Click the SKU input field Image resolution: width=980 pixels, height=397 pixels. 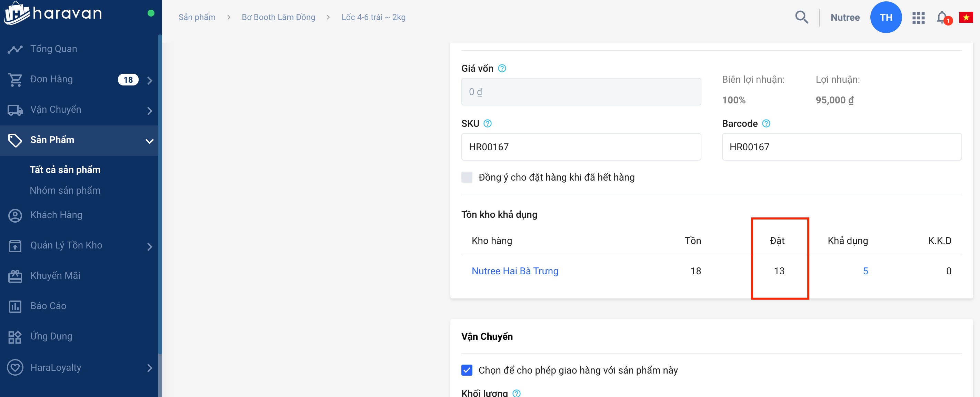(x=581, y=147)
